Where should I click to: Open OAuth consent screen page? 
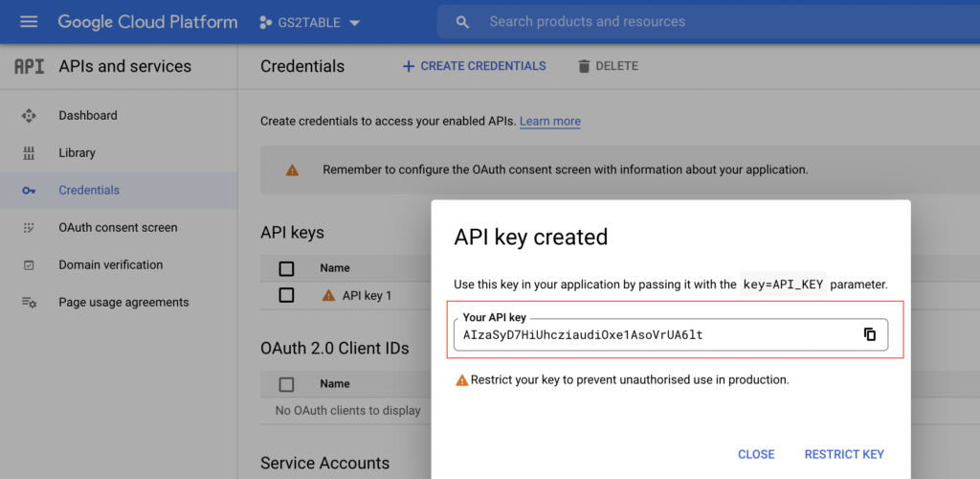(119, 228)
